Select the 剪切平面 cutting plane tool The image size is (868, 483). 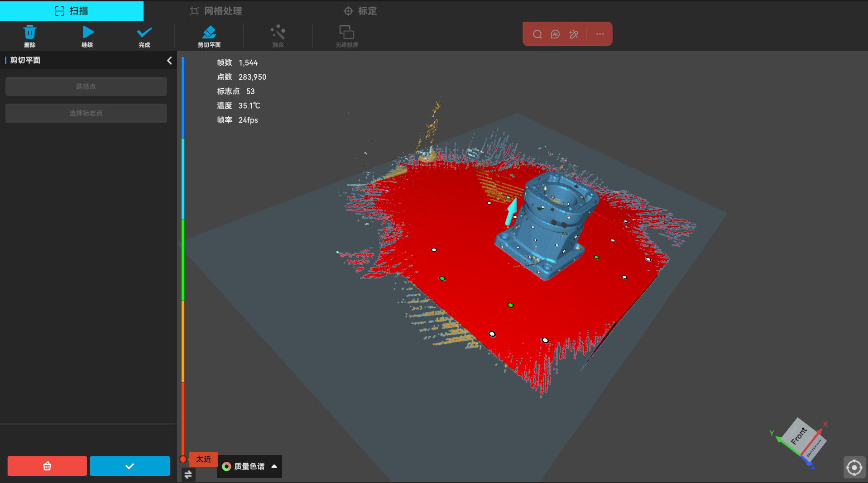[x=209, y=36]
